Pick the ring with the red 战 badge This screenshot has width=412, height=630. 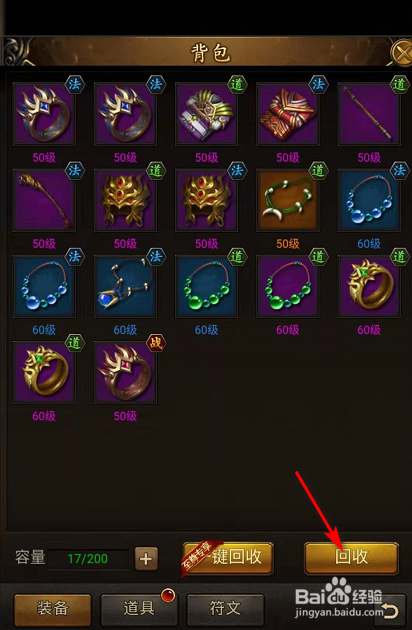click(125, 373)
